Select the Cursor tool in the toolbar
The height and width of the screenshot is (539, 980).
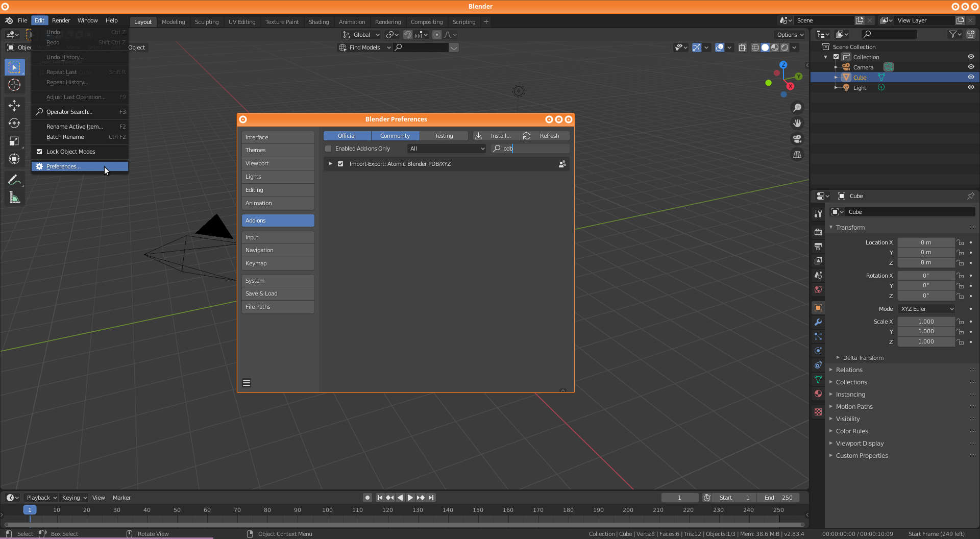tap(14, 85)
